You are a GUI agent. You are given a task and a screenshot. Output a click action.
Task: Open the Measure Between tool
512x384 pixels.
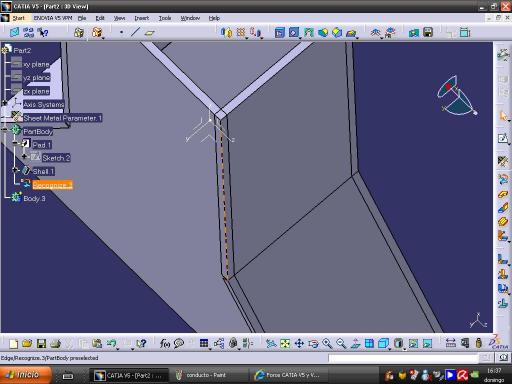click(x=451, y=343)
